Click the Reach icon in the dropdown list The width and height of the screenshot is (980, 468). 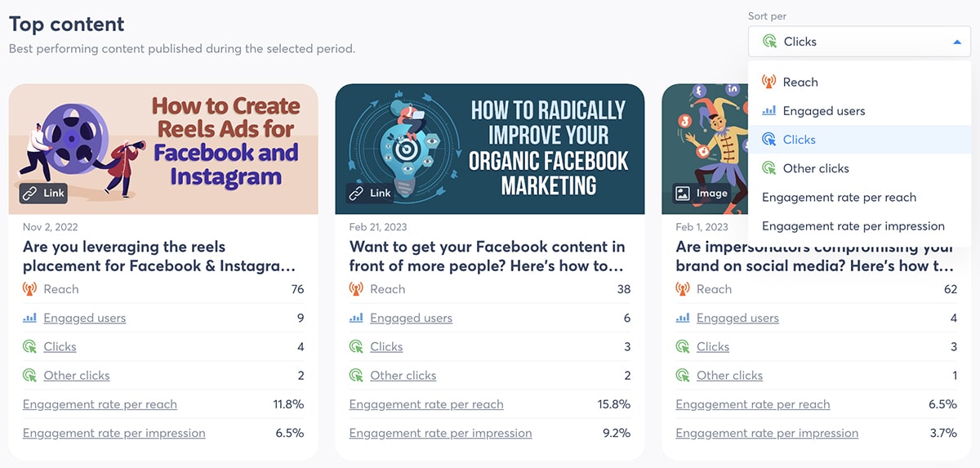coord(768,82)
